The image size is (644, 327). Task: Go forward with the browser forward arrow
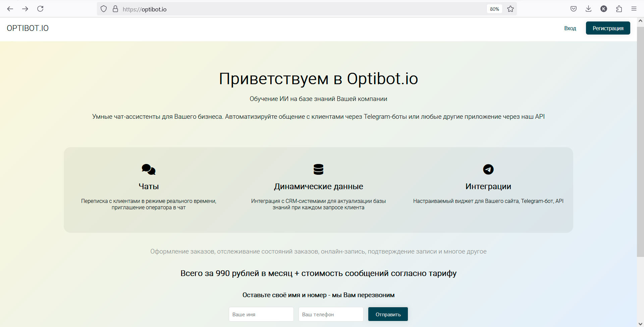(x=25, y=9)
